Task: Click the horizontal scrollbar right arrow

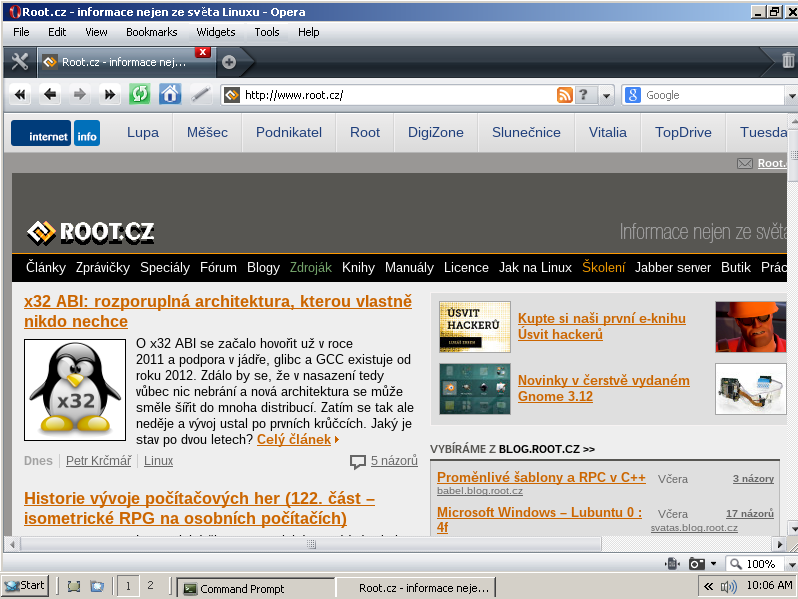Action: (x=780, y=545)
